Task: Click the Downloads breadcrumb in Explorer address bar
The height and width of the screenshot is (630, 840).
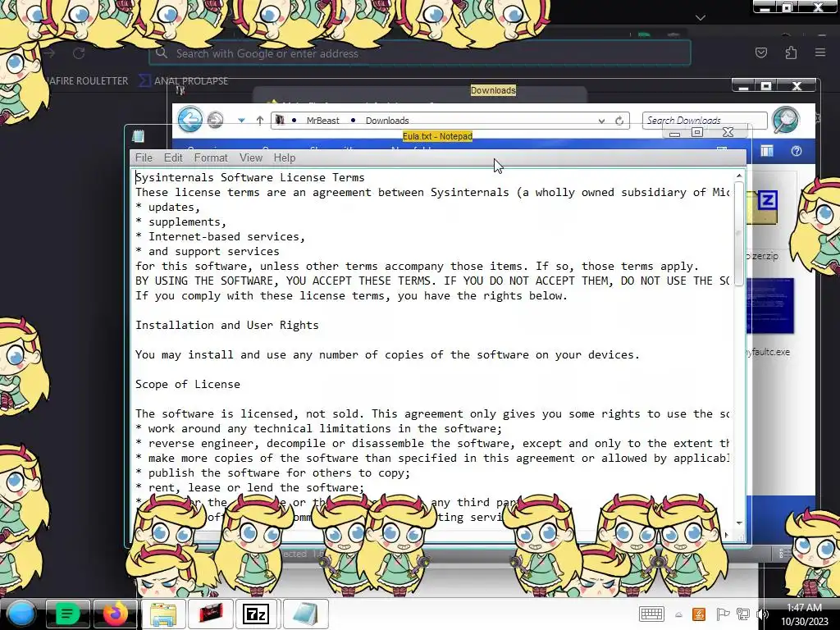Action: [x=387, y=121]
